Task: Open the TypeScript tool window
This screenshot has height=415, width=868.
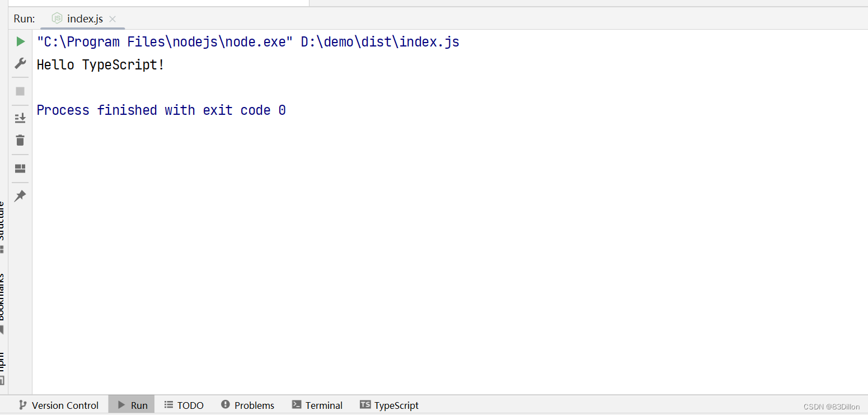Action: (390, 405)
